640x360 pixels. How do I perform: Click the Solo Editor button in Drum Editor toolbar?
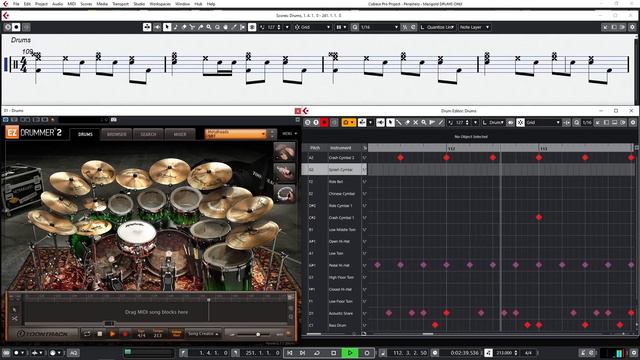click(x=308, y=122)
